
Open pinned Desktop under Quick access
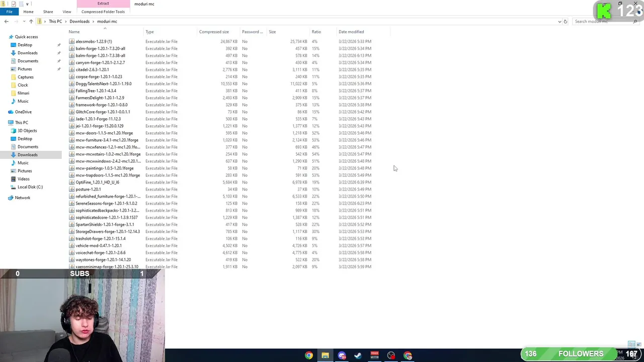coord(25,45)
